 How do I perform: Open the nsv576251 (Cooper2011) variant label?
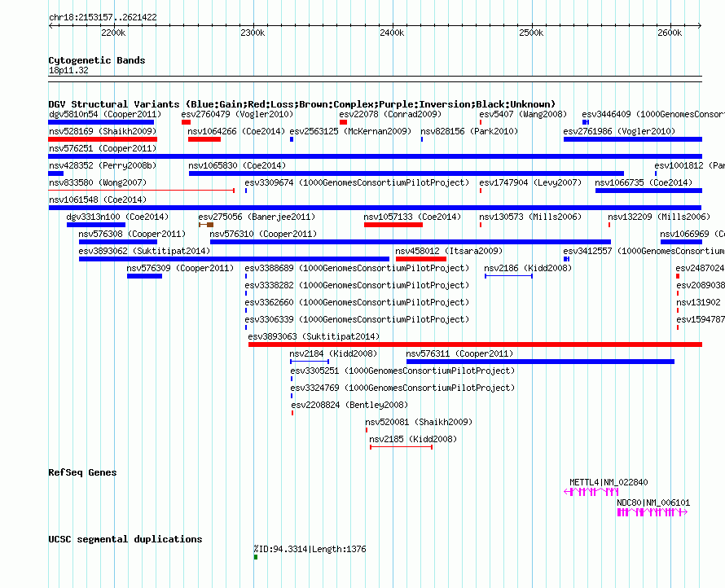[103, 148]
